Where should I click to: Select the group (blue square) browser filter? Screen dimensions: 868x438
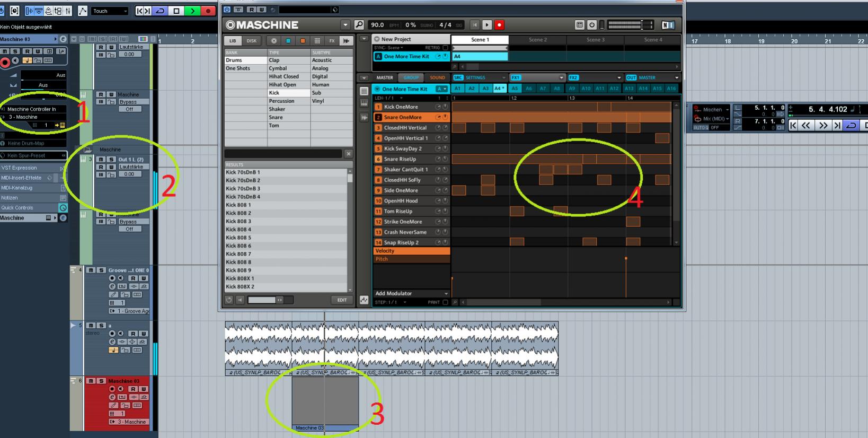pyautogui.click(x=288, y=41)
